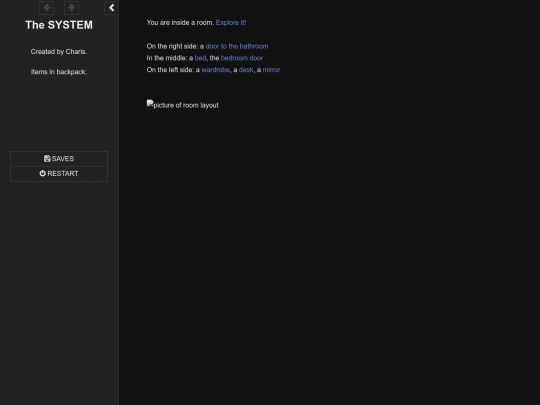The height and width of the screenshot is (405, 540).
Task: Go back in story history arrow
Action: point(46,8)
